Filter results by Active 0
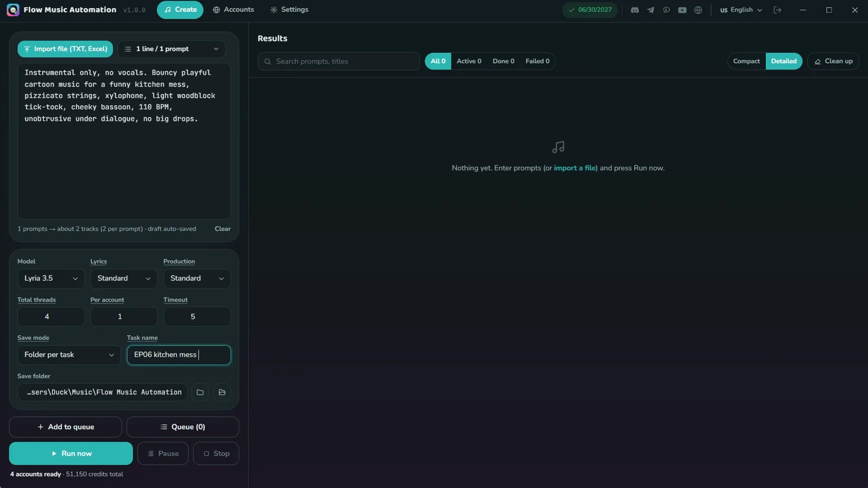Viewport: 868px width, 488px height. point(469,61)
